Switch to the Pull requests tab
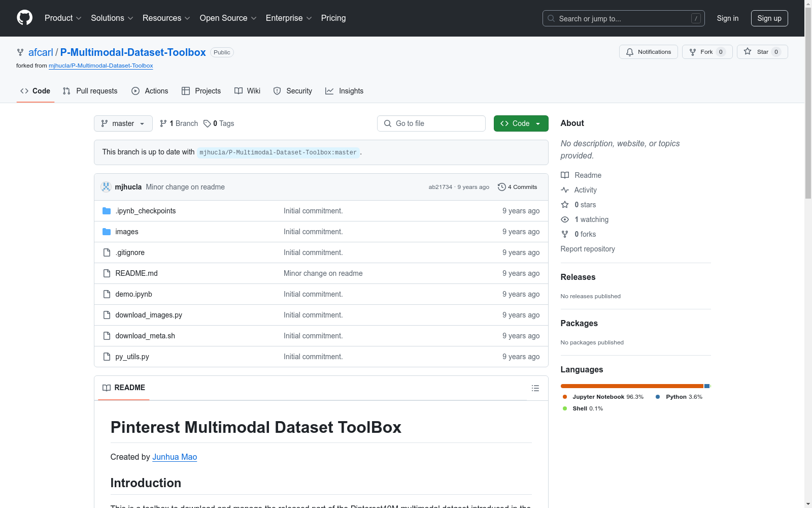Viewport: 812px width, 508px height. pyautogui.click(x=90, y=91)
